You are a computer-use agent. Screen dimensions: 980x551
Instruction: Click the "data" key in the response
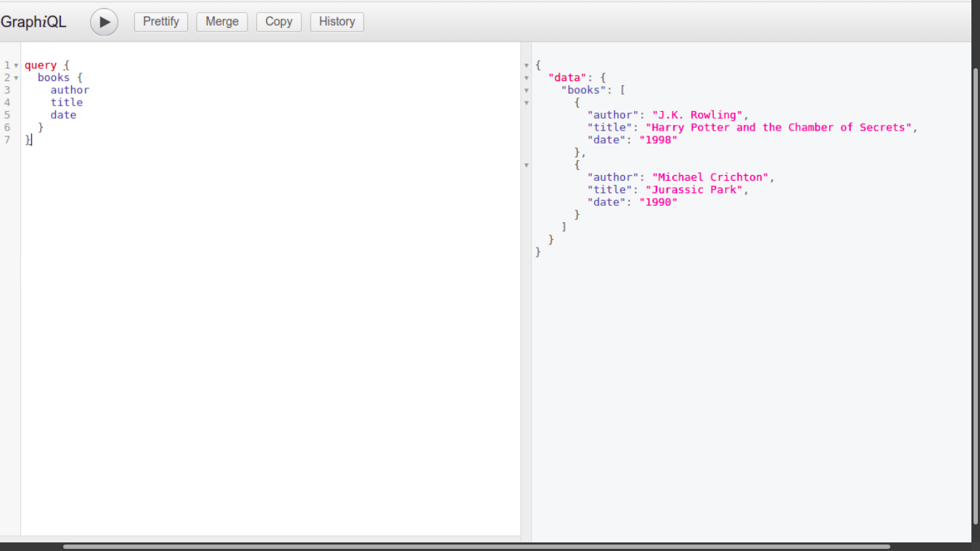(x=567, y=77)
